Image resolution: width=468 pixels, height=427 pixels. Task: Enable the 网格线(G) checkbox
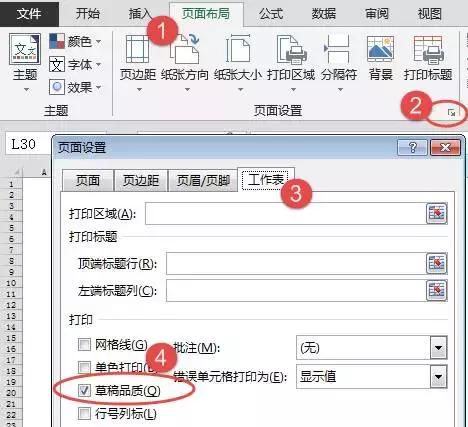tap(84, 345)
